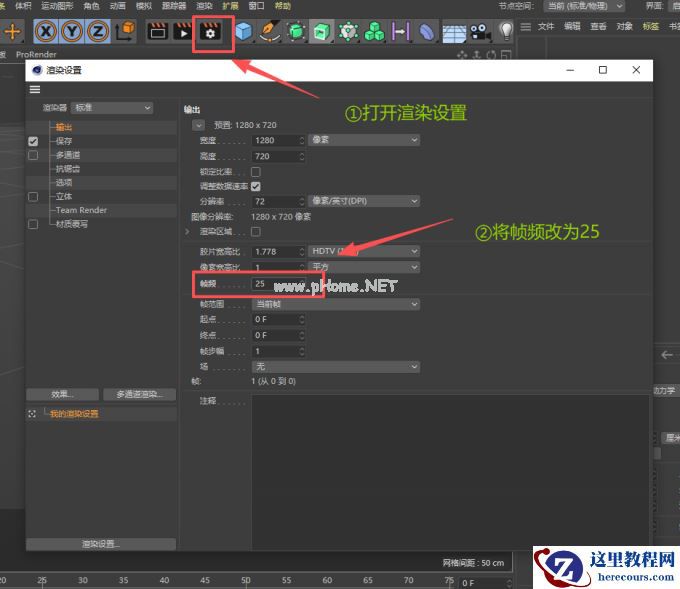This screenshot has height=589, width=680.
Task: Open the 平方 pixel aspect dropdown
Action: coord(364,267)
